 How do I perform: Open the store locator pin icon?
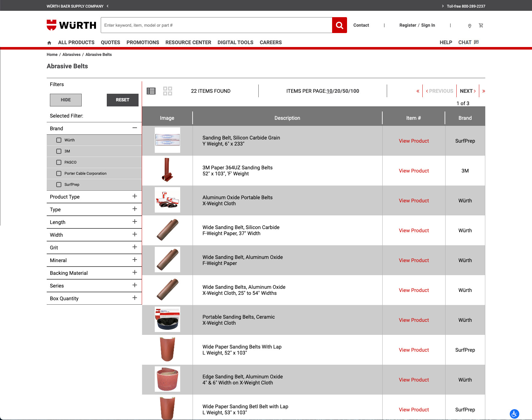pyautogui.click(x=470, y=26)
